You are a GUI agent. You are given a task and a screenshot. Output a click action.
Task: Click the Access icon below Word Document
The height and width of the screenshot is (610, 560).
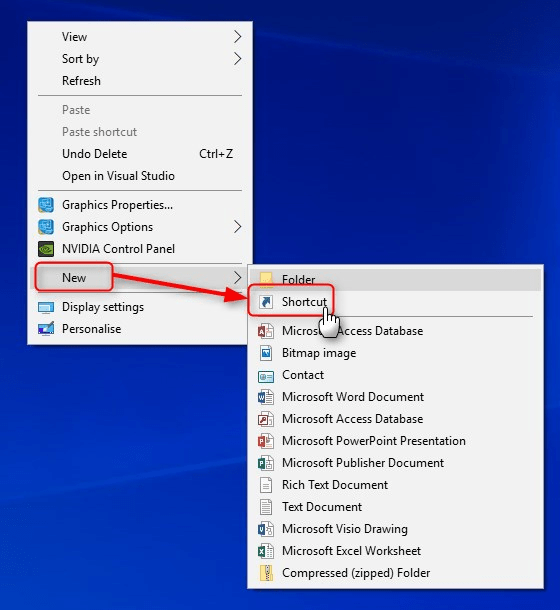(266, 419)
